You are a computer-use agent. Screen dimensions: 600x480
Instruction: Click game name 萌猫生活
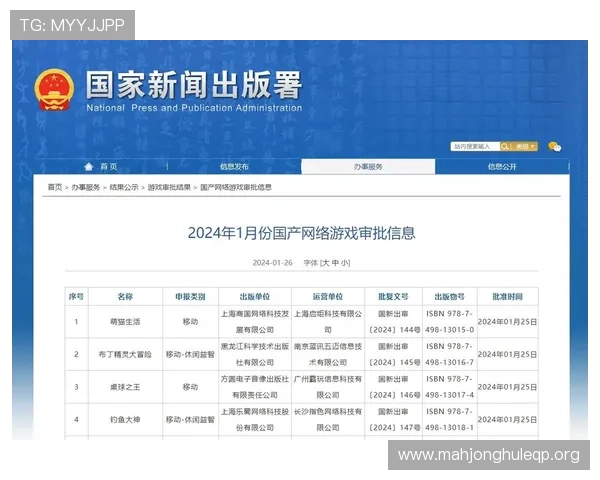pyautogui.click(x=125, y=322)
